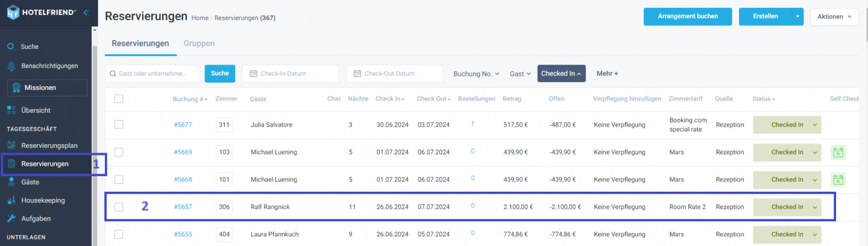Click guest name Julia Salvatore
Viewport: 868px width, 246px height.
coord(271,125)
